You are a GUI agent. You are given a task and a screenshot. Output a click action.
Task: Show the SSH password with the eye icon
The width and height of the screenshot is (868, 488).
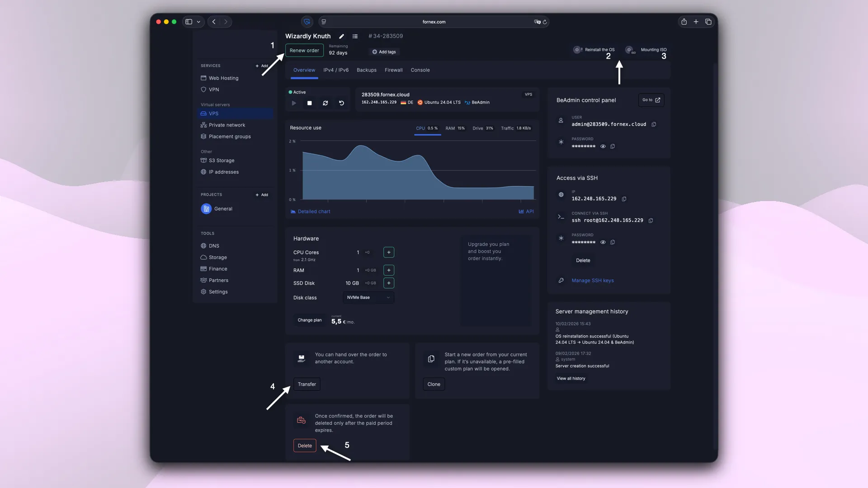coord(603,242)
